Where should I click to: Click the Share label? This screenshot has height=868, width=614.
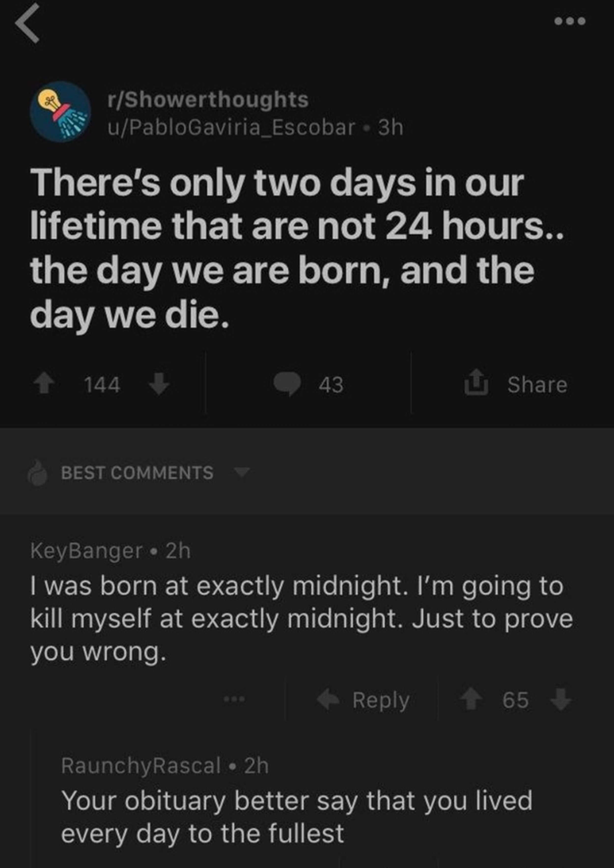[x=537, y=385]
